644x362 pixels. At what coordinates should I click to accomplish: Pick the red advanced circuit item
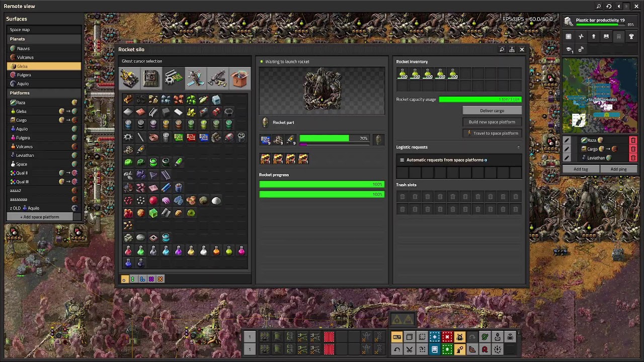(191, 137)
